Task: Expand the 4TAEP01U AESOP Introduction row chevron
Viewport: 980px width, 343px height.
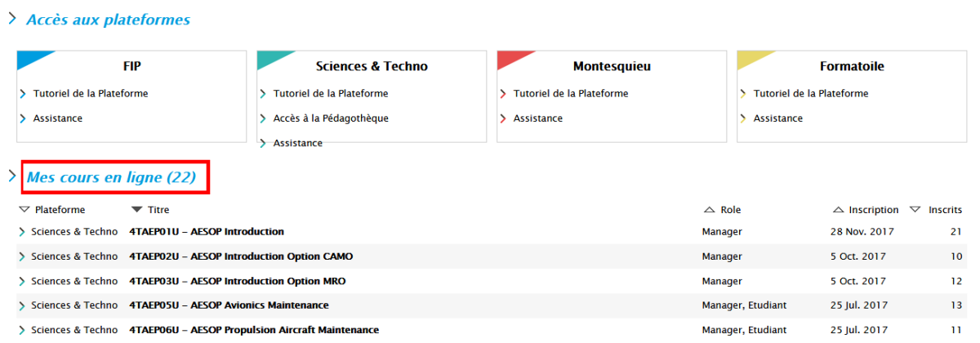Action: tap(22, 232)
